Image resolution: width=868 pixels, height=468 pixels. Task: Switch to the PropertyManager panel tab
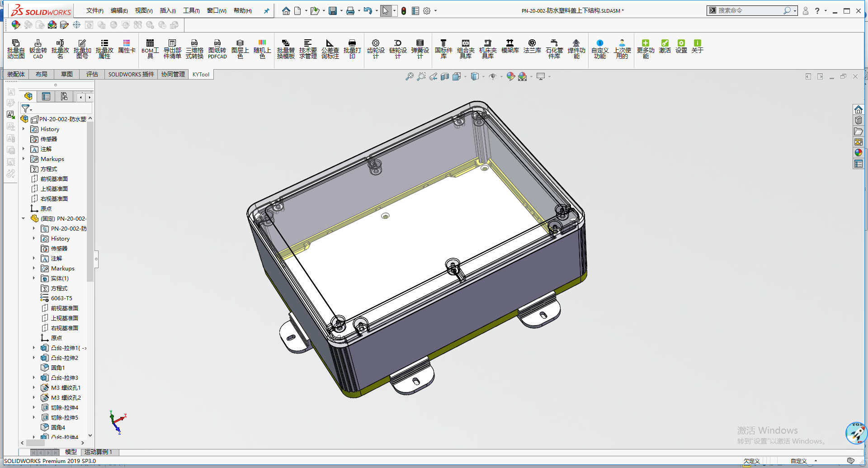(46, 96)
